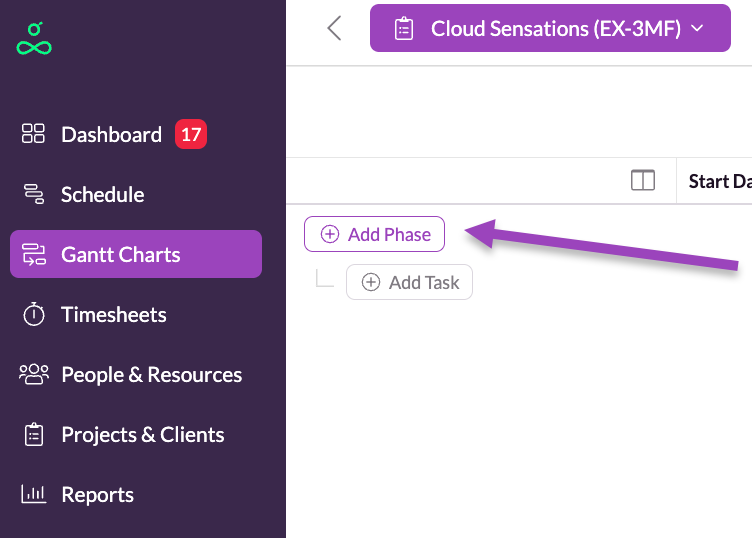Go to People & Resources label
Viewport: 752px width, 538px height.
152,374
